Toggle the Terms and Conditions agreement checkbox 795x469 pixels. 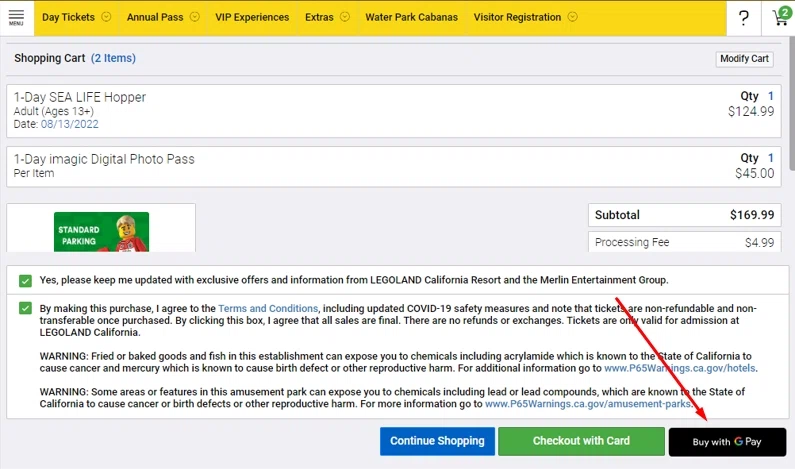click(25, 308)
